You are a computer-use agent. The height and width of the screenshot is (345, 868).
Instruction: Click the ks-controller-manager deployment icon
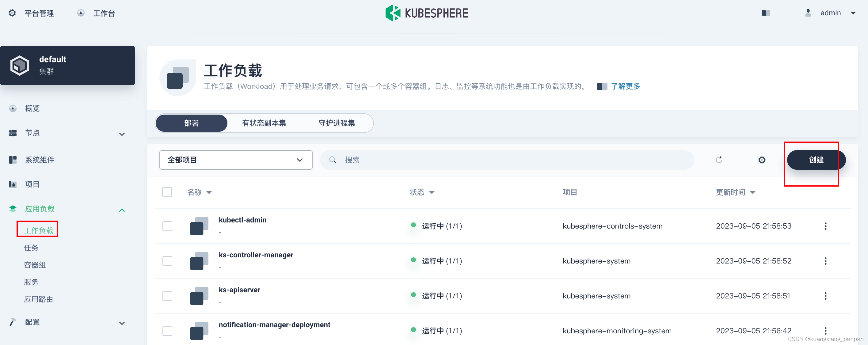[199, 261]
